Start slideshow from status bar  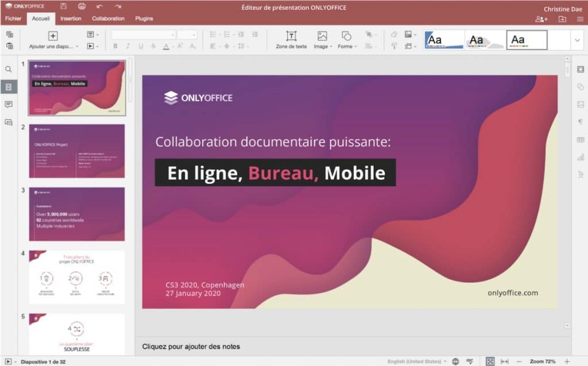8,361
